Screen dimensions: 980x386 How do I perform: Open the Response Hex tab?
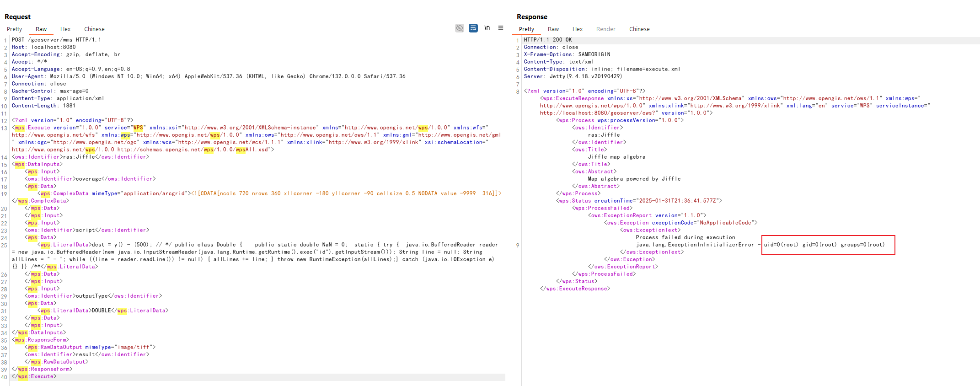pos(578,29)
